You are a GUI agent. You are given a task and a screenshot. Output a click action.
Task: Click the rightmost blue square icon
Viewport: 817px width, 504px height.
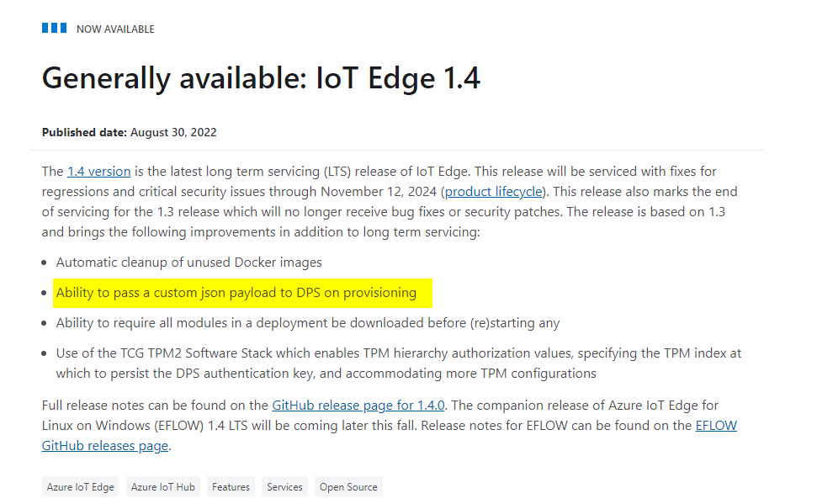coord(64,27)
